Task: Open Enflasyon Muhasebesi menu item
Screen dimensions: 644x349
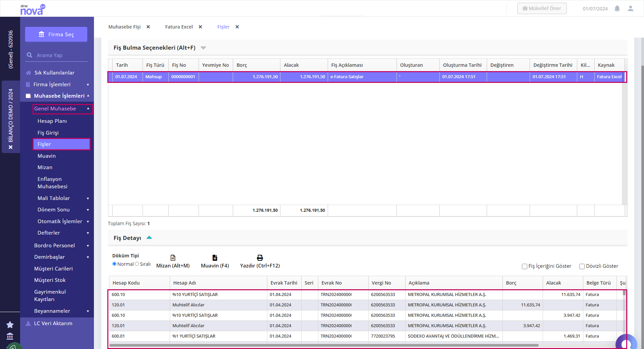Action: pos(52,183)
